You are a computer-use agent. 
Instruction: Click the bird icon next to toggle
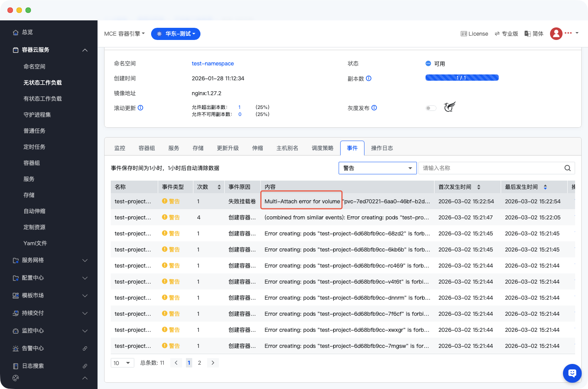click(449, 107)
